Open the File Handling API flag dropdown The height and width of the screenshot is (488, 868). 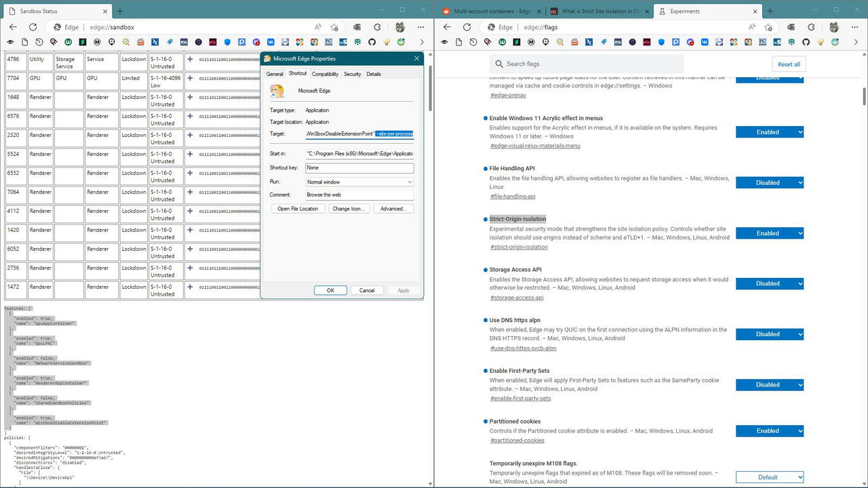tap(770, 182)
